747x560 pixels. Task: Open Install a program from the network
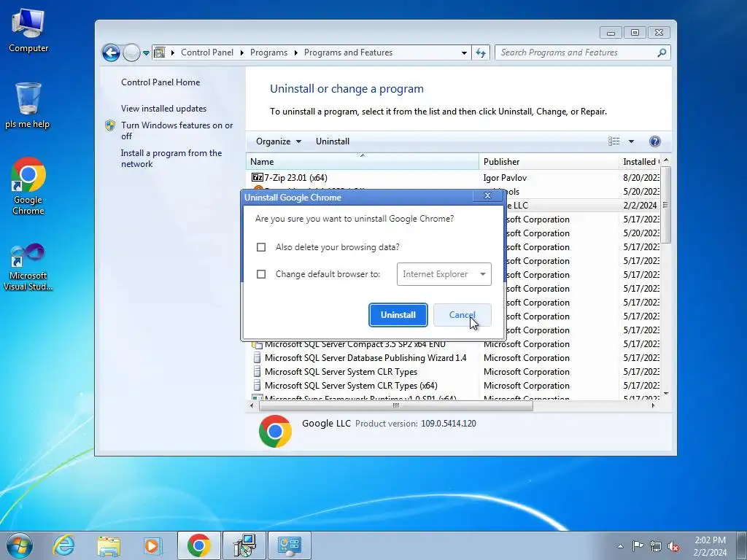(x=171, y=158)
